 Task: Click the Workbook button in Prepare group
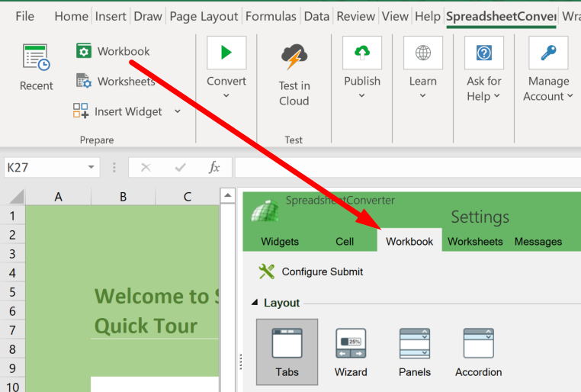click(113, 51)
